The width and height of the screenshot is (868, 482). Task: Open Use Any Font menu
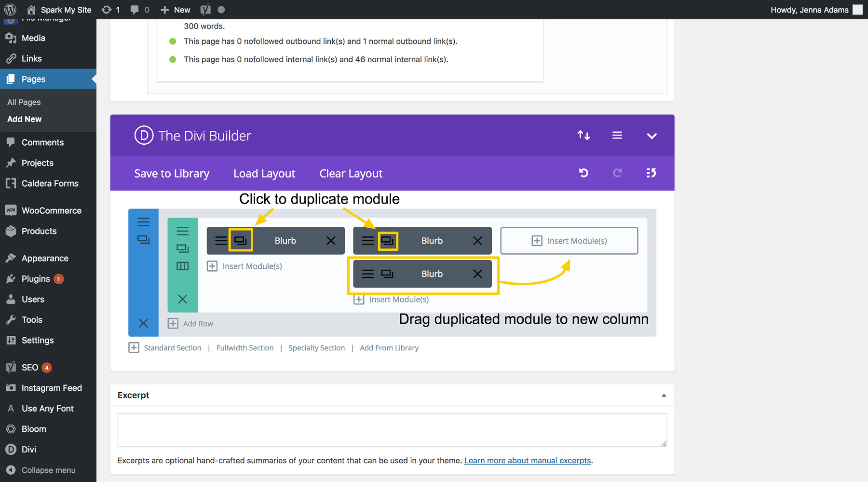tap(48, 409)
